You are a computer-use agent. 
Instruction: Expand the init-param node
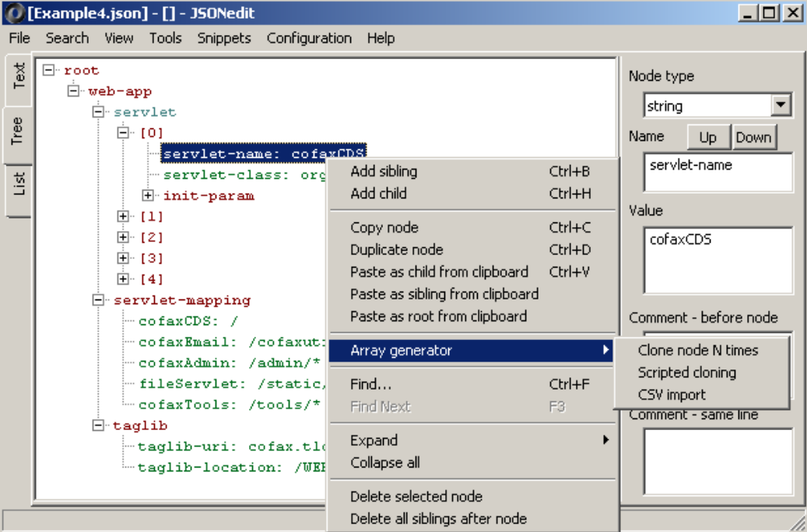click(148, 195)
